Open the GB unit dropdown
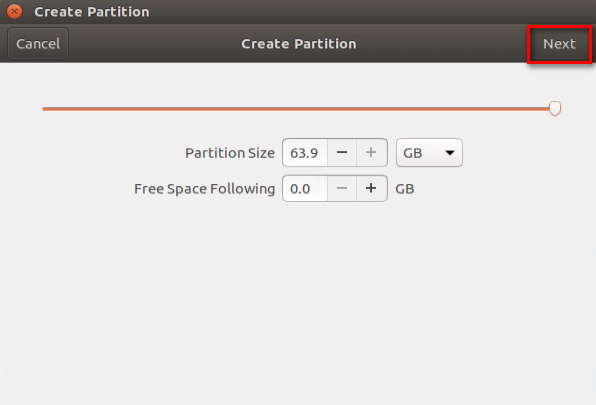This screenshot has width=596, height=405. (x=429, y=153)
